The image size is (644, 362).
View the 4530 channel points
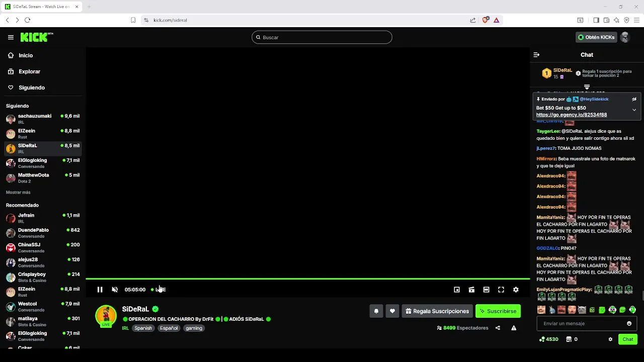pyautogui.click(x=548, y=339)
